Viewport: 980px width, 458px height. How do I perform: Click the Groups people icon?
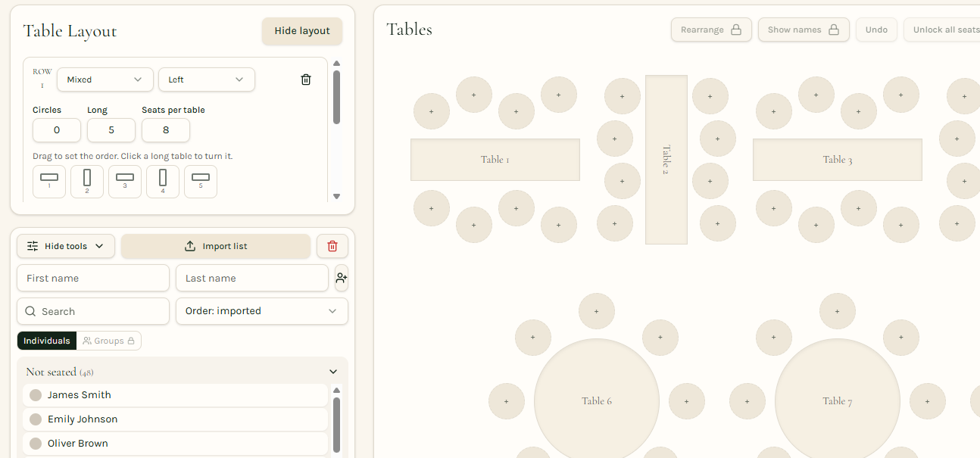[87, 341]
